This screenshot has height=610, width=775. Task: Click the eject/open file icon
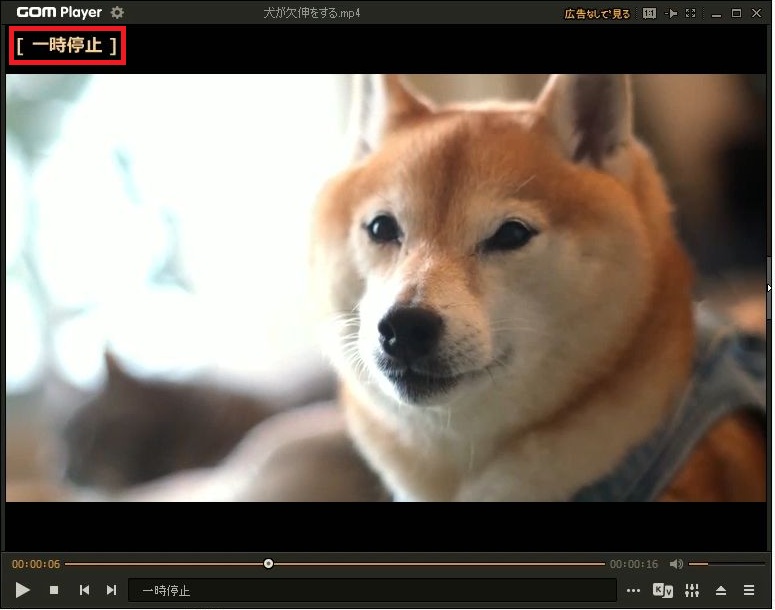[x=721, y=591]
